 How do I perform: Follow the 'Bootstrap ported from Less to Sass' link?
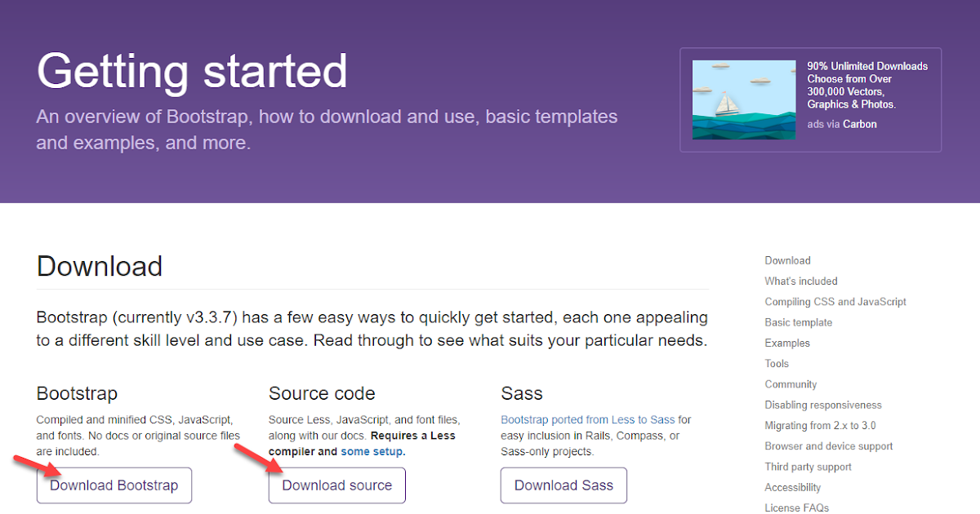(x=587, y=419)
